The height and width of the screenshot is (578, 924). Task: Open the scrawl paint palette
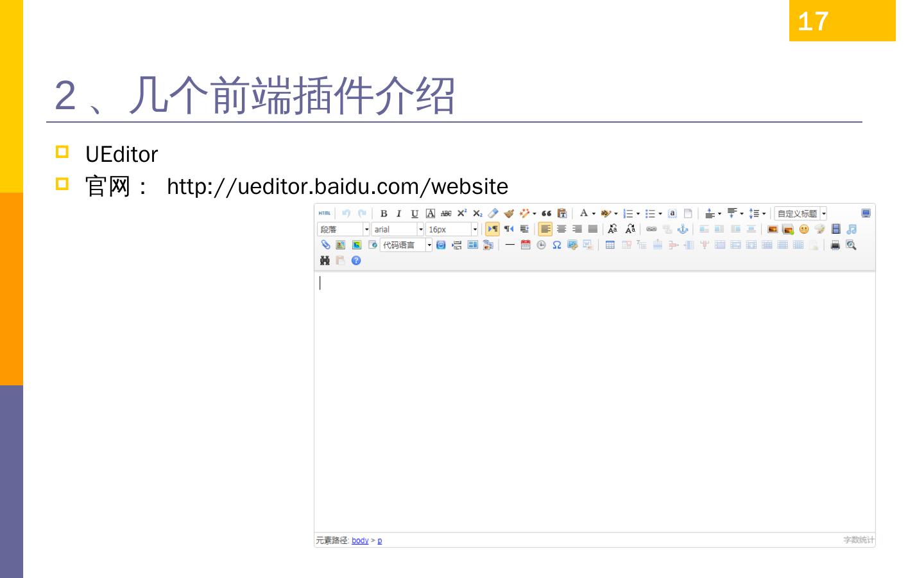(x=819, y=229)
